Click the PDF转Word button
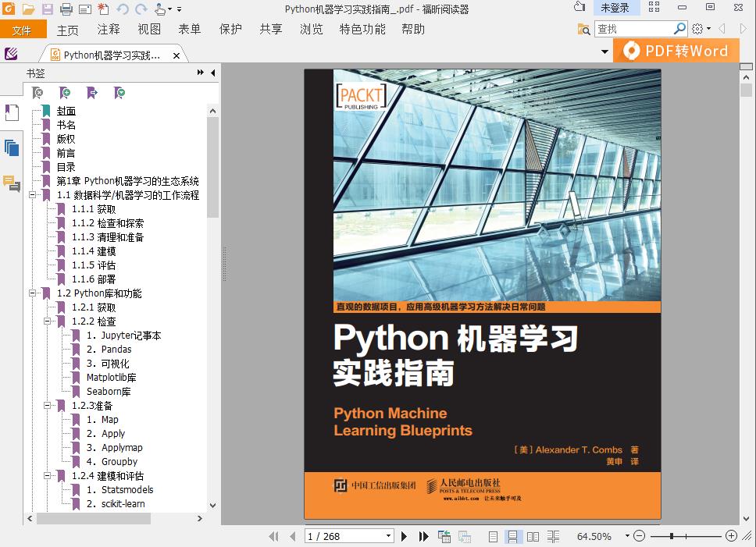This screenshot has height=547, width=756. click(676, 51)
